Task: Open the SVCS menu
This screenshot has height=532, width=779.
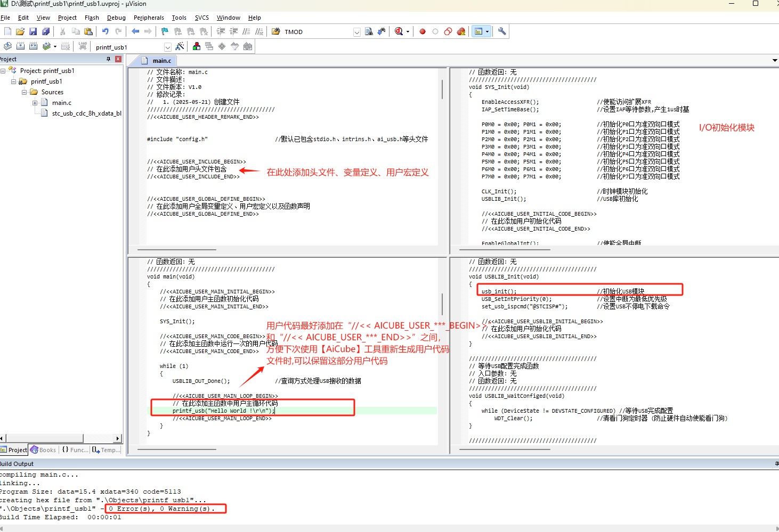Action: (202, 18)
